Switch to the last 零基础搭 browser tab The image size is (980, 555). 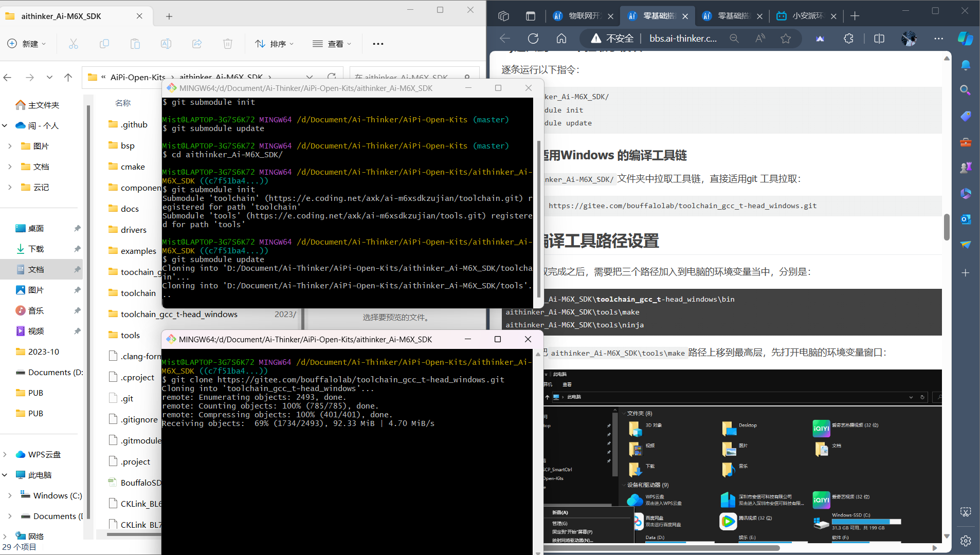click(732, 16)
